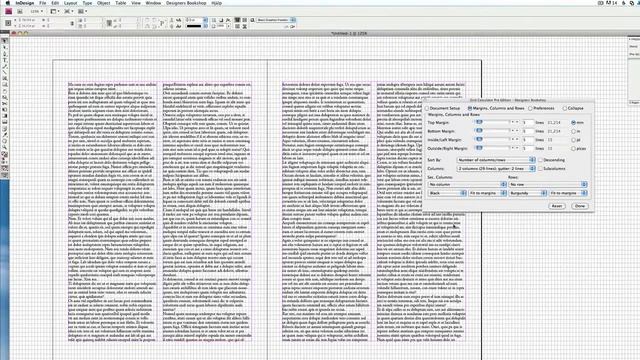Open the Burgundy color dropdown
This screenshot has width=640, height=360.
point(528,193)
